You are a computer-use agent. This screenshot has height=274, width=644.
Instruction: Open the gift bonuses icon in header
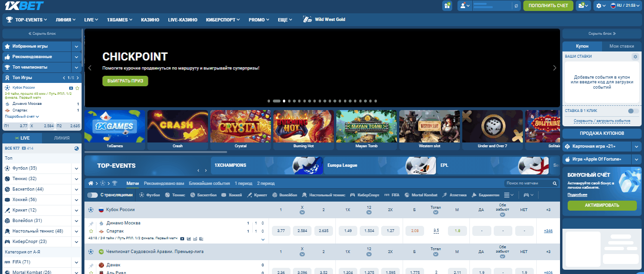coord(447,6)
